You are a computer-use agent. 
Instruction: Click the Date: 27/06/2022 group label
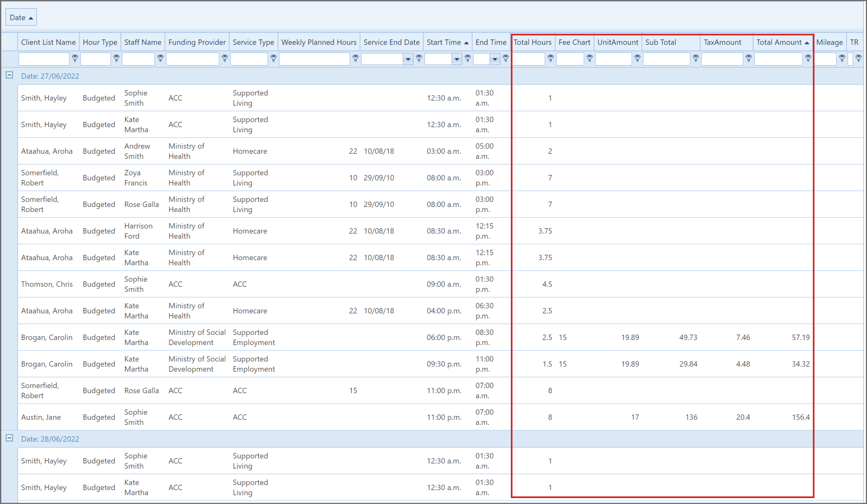coord(50,76)
